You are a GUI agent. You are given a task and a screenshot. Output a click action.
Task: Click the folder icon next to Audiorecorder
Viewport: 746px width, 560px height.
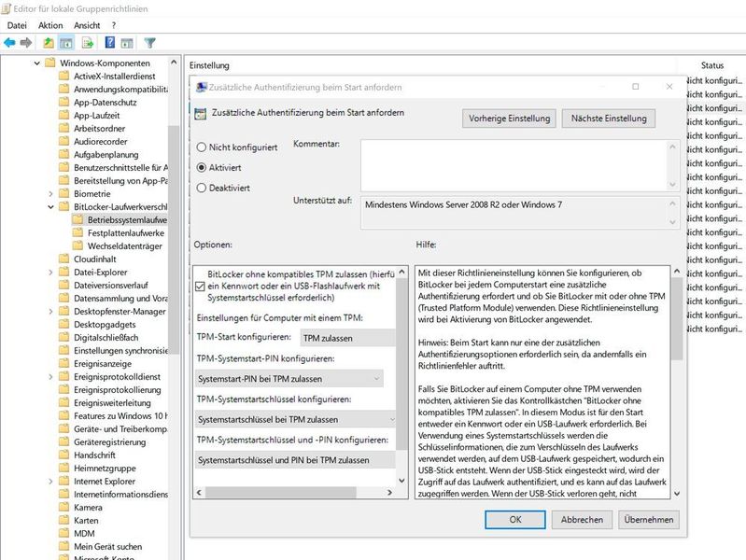point(64,141)
